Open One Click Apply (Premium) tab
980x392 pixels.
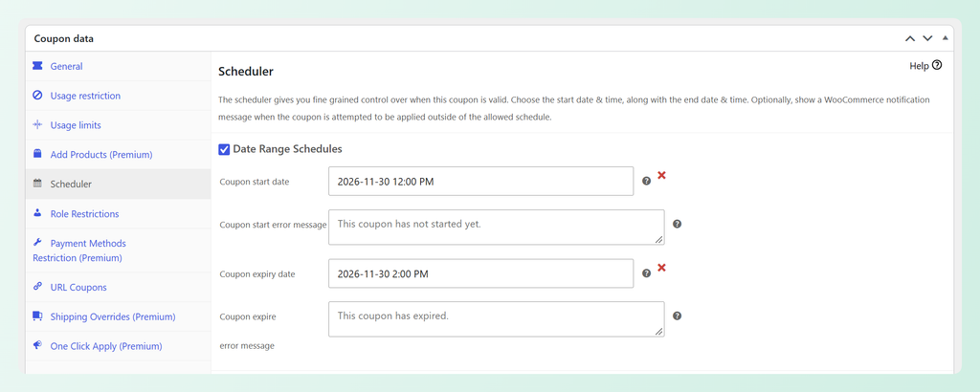coord(118,346)
